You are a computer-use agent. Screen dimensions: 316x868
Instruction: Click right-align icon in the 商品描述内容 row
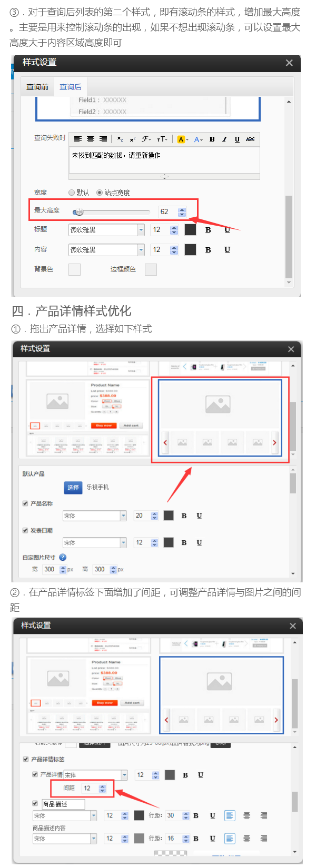pos(263,839)
